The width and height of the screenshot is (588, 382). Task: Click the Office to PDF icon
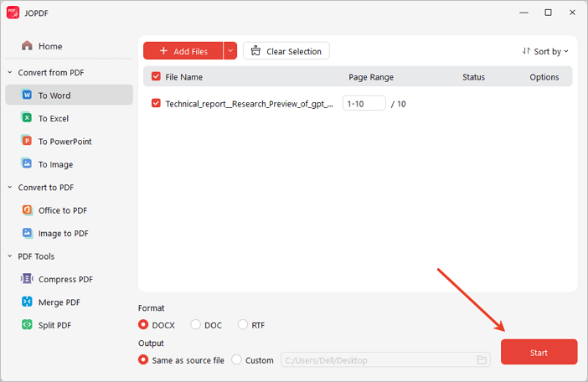[x=27, y=209]
